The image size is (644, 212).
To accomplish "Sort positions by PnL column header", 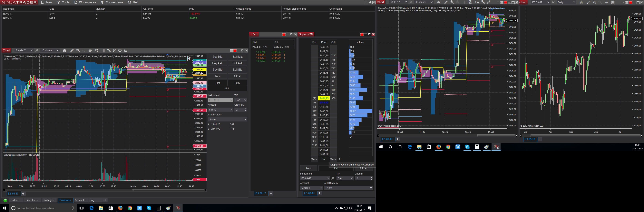I will tap(211, 9).
